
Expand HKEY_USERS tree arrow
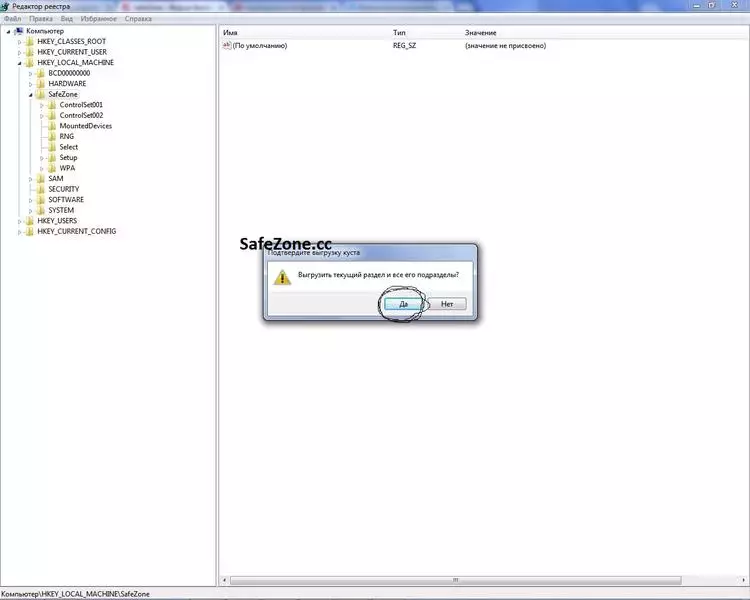[x=20, y=221]
